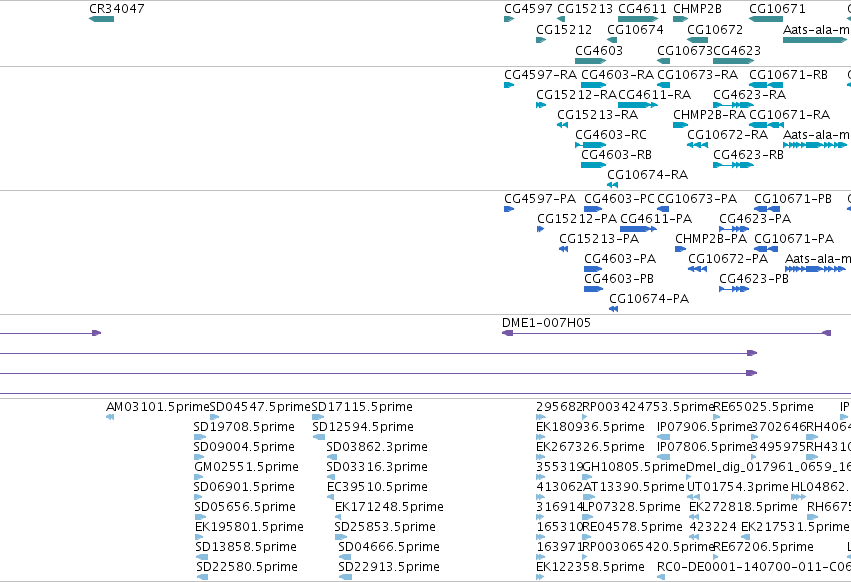Click the CG15212 gene label
851x582 pixels.
564,30
